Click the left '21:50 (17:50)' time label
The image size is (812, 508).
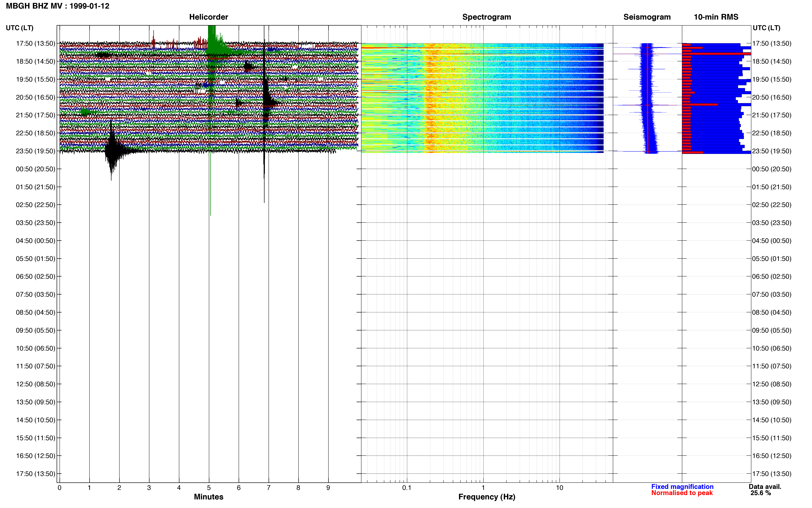pos(36,115)
